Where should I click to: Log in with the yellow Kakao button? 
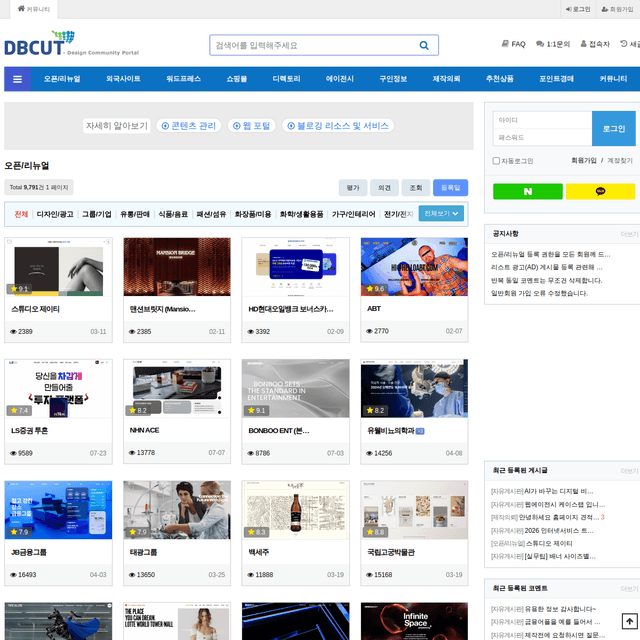(x=600, y=191)
